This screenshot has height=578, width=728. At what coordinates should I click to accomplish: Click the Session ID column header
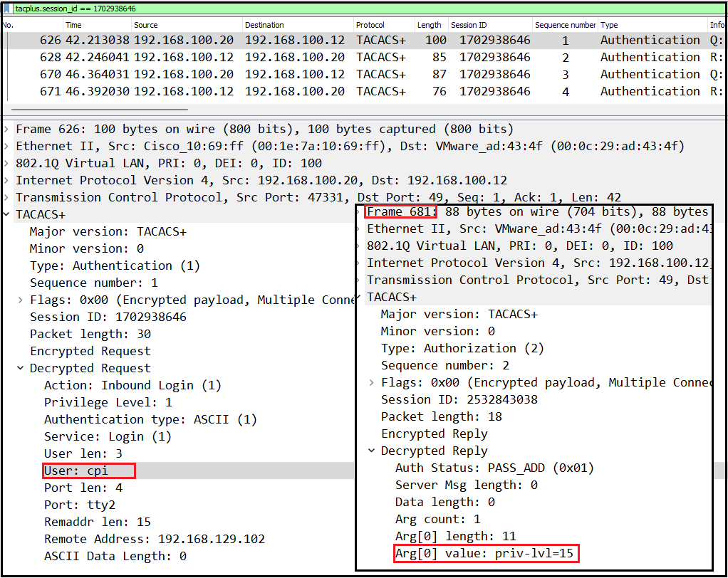468,25
